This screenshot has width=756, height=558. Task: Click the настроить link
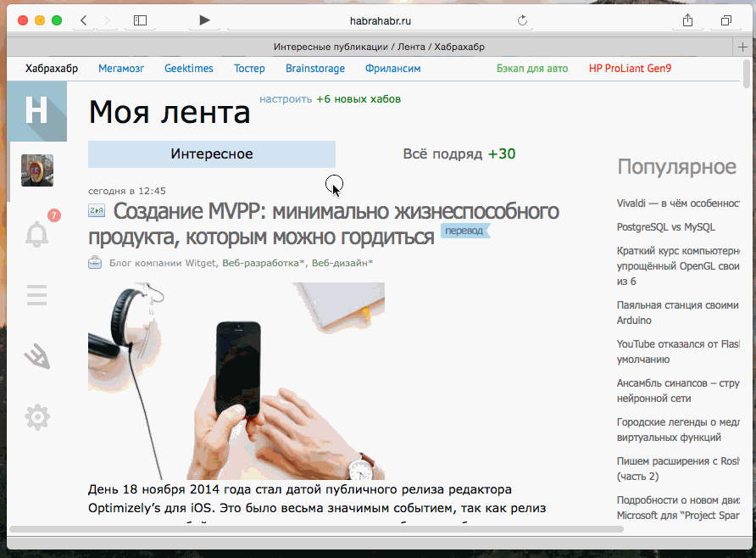pyautogui.click(x=284, y=99)
